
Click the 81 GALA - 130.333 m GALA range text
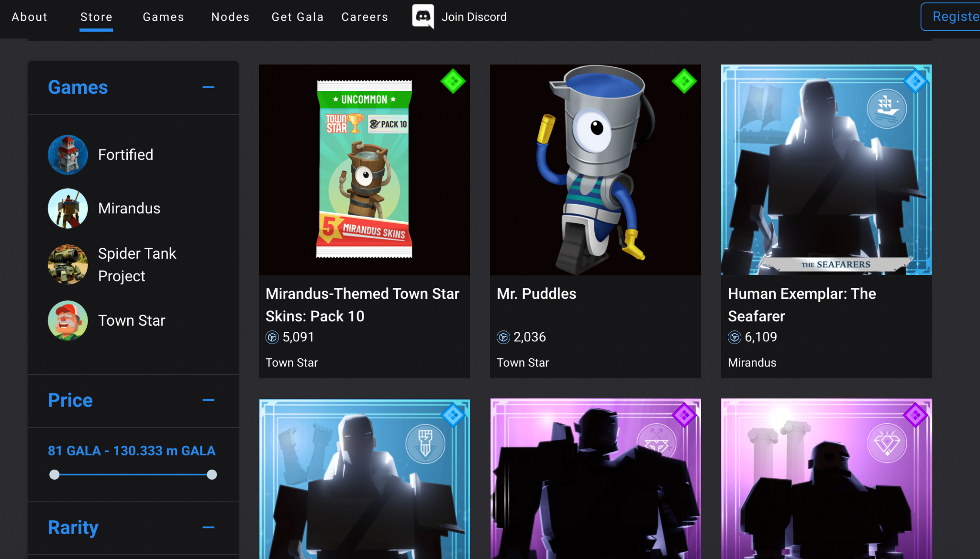point(132,450)
